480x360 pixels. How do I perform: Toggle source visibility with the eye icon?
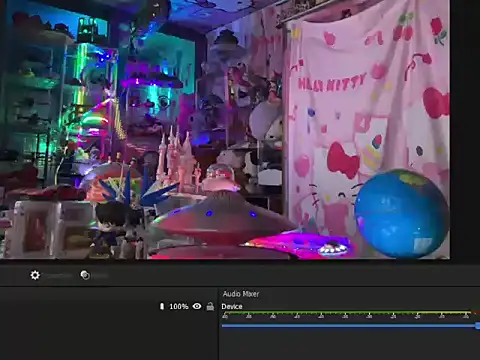click(197, 306)
